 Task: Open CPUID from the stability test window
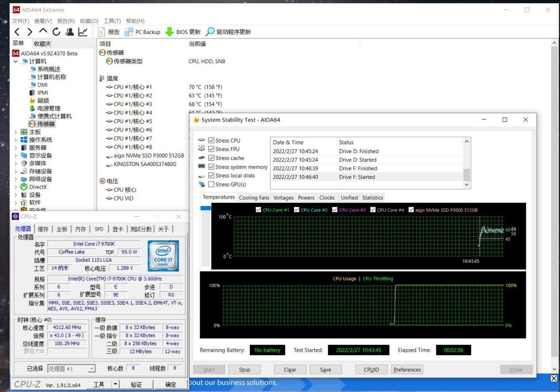coord(371,370)
